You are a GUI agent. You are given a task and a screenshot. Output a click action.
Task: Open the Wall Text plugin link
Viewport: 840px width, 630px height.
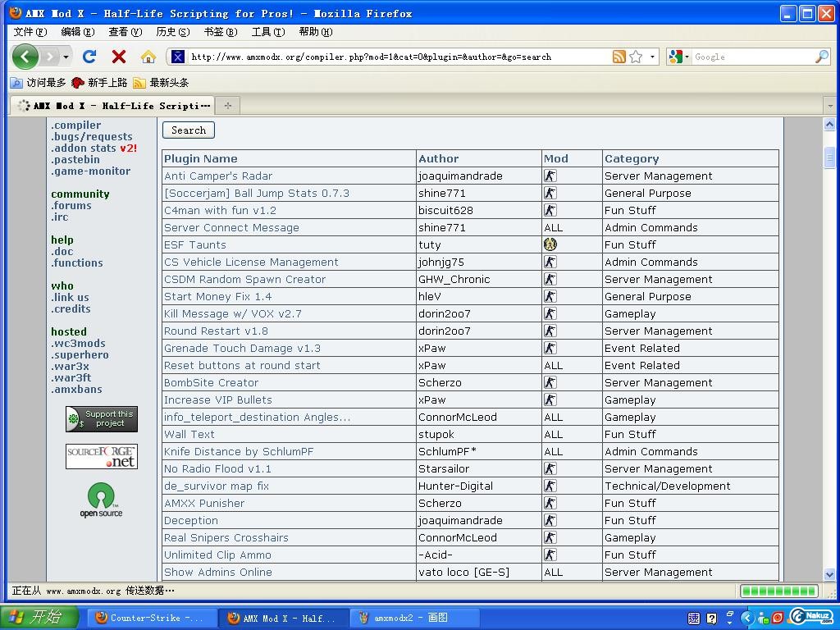tap(189, 434)
